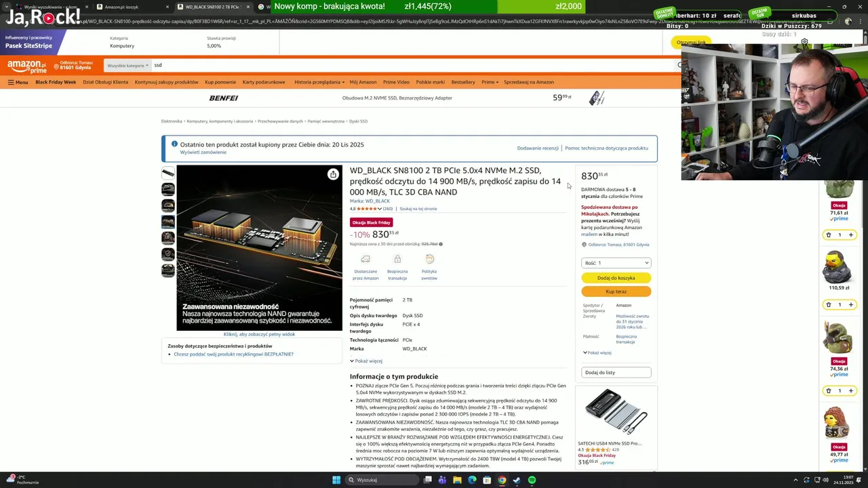
Task: Click the search field containing ssd
Action: pyautogui.click(x=414, y=66)
